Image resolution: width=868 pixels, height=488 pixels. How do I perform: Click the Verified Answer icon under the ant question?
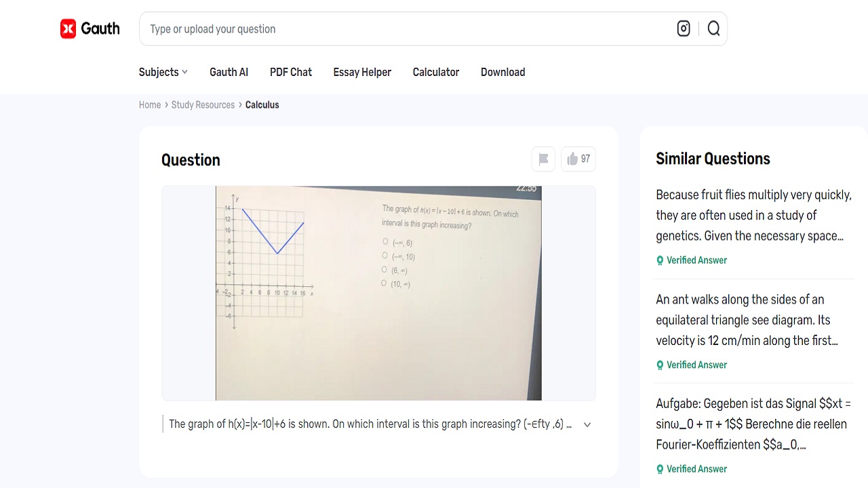pyautogui.click(x=658, y=365)
